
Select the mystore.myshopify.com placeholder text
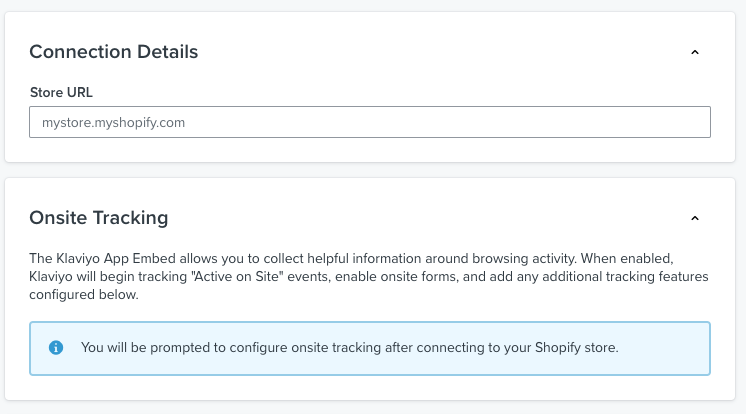click(x=113, y=123)
